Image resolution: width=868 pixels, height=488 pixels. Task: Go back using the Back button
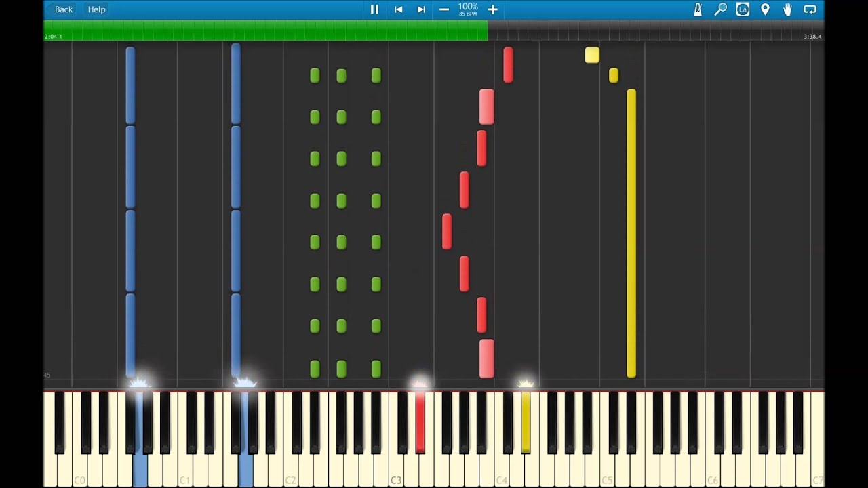62,9
